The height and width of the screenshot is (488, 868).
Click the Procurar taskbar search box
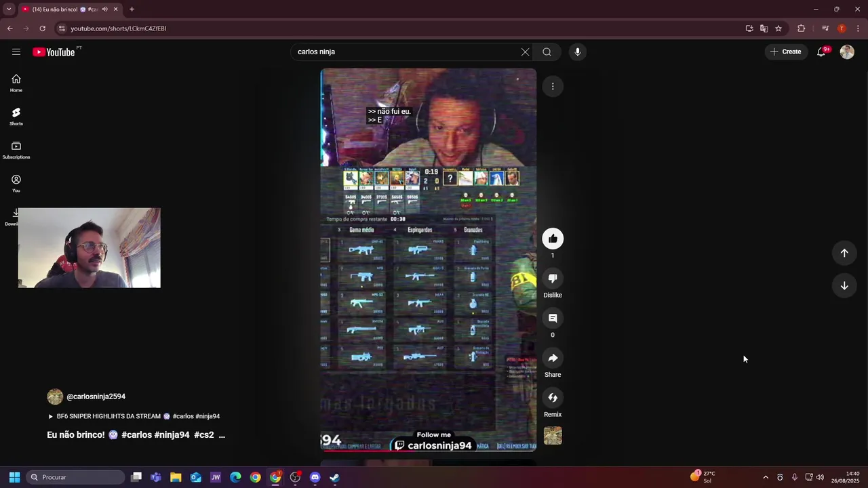point(76,477)
